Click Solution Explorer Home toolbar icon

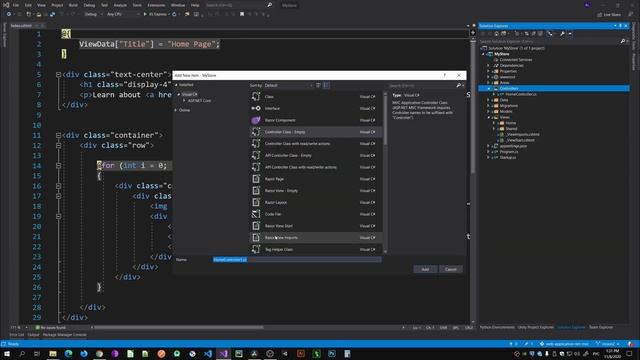pos(496,34)
